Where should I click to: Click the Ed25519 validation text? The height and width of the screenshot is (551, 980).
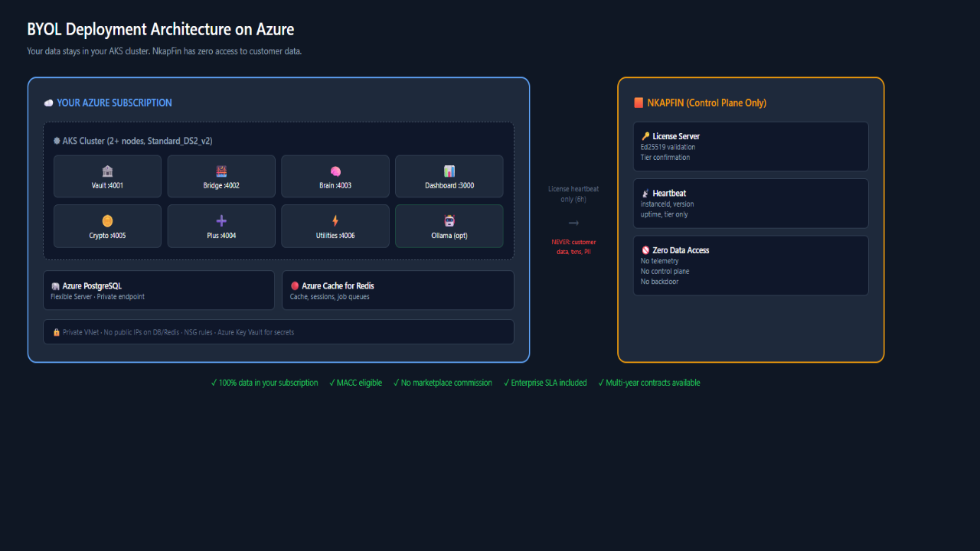point(668,147)
